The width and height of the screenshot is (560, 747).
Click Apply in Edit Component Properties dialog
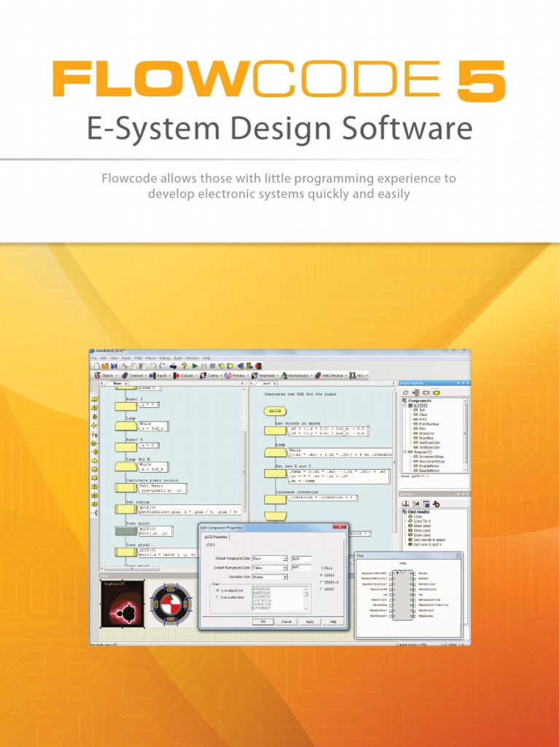309,622
